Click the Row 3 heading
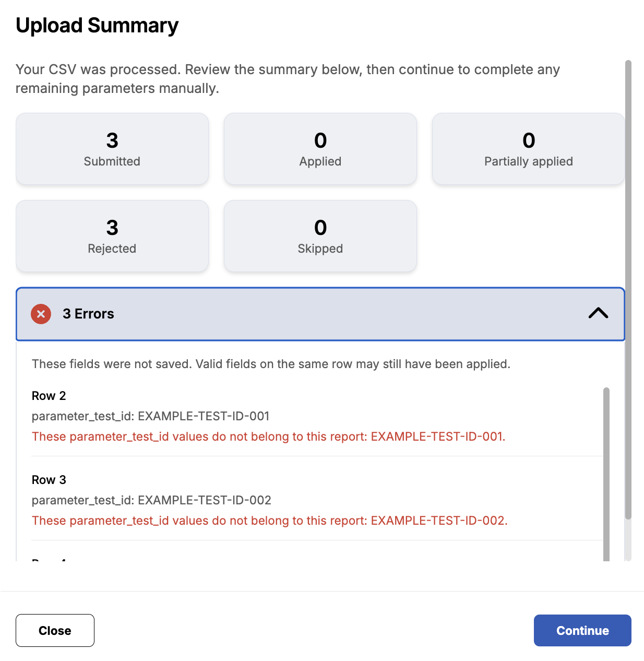The height and width of the screenshot is (661, 644). click(x=49, y=480)
